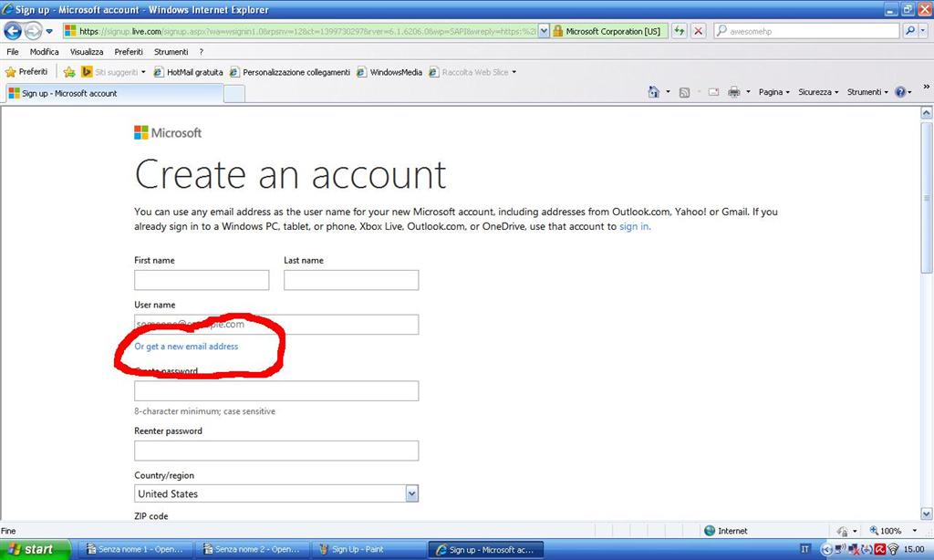The height and width of the screenshot is (560, 934).
Task: Click the Preferiti star favorites button
Action: [x=26, y=71]
